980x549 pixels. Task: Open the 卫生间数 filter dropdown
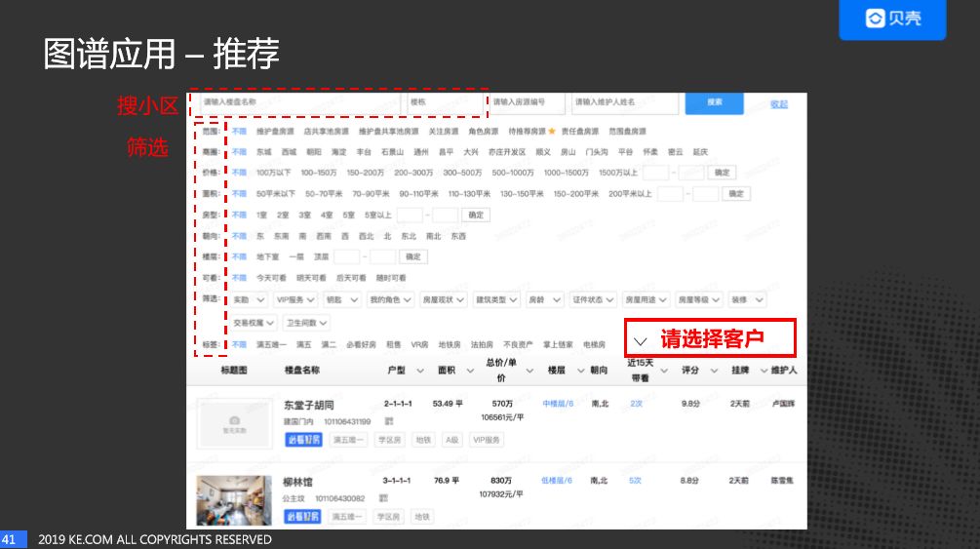pyautogui.click(x=307, y=323)
